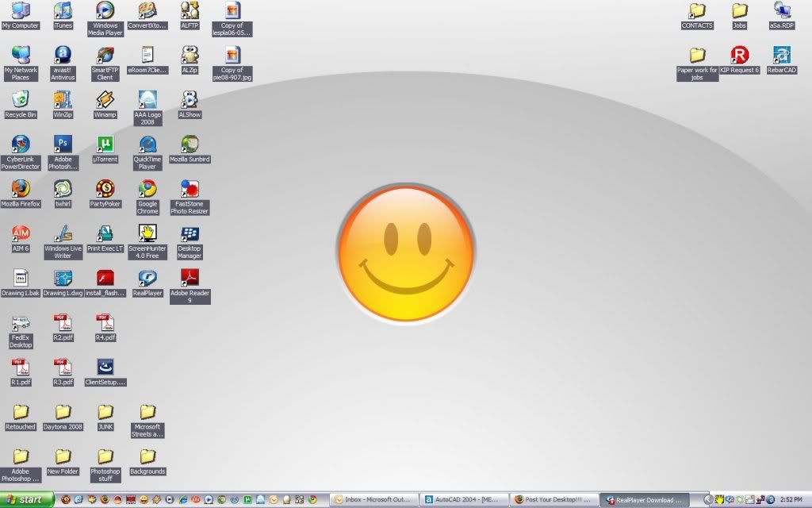
Task: Select the Photoshop stuff folder
Action: coord(105,465)
